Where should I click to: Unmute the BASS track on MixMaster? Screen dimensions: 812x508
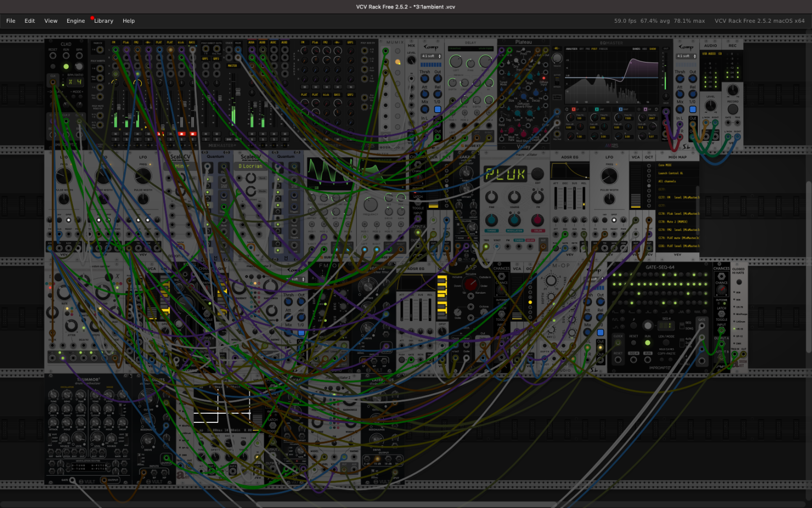[x=192, y=134]
